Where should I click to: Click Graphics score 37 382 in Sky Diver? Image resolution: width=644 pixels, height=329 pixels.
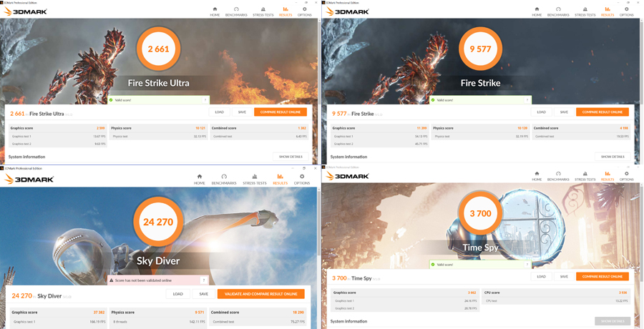coord(59,313)
